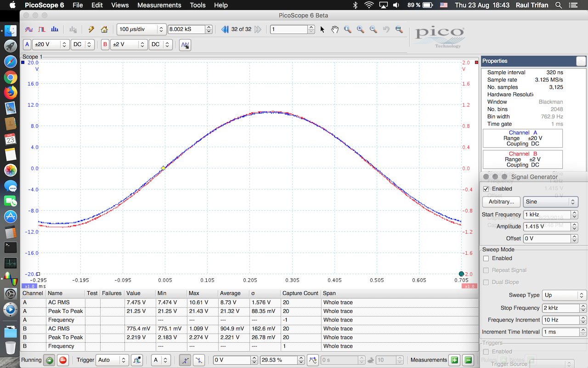588x368 pixels.
Task: Click the Amplitude 1.415 V field
Action: click(547, 227)
